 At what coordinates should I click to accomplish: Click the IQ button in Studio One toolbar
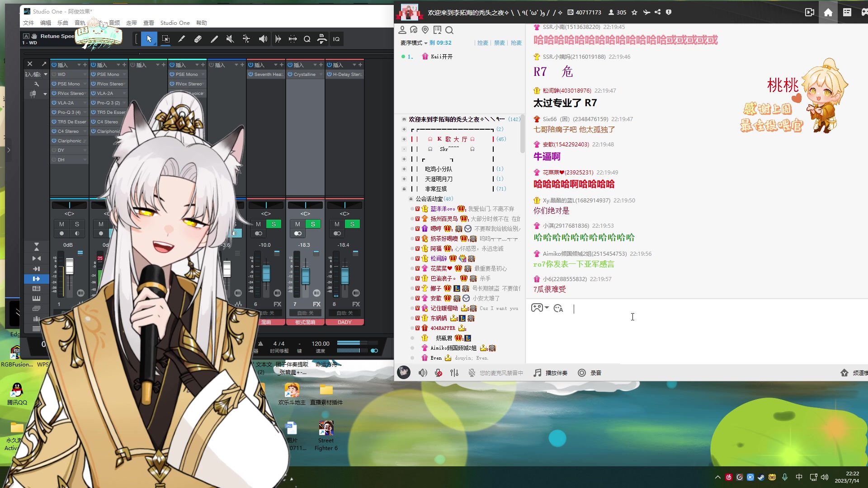click(x=336, y=39)
